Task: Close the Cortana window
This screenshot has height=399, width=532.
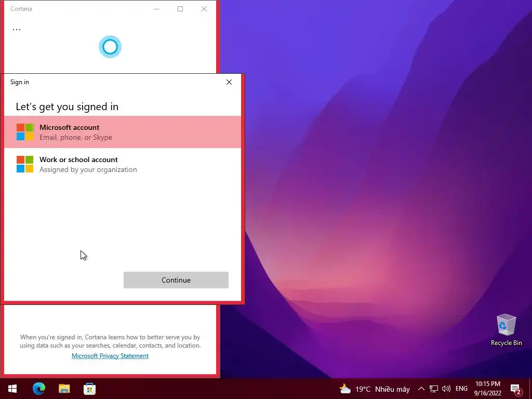Action: click(x=204, y=9)
